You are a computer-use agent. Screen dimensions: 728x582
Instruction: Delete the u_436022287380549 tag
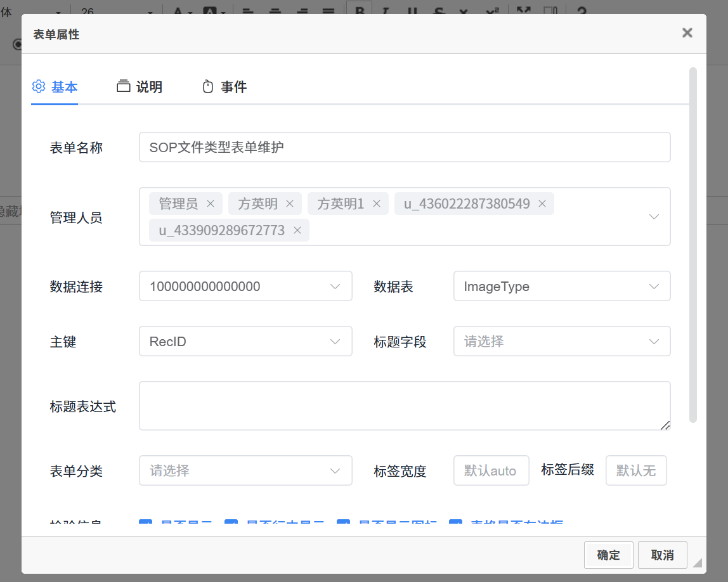pyautogui.click(x=542, y=204)
